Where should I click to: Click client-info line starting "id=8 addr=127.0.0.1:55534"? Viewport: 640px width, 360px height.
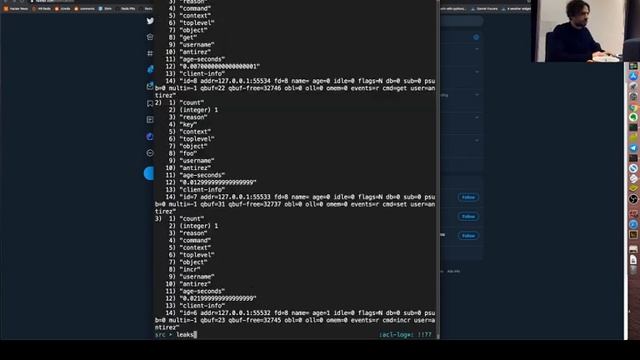(x=295, y=88)
